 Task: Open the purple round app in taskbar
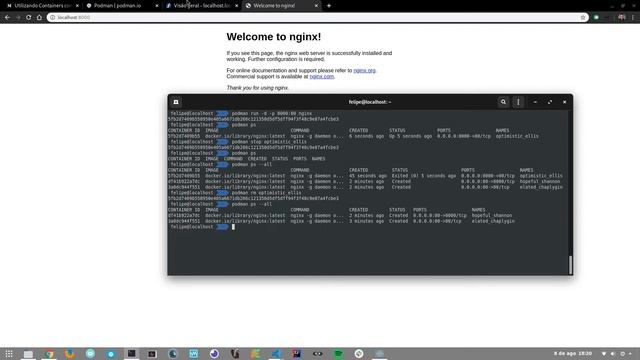pyautogui.click(x=214, y=354)
